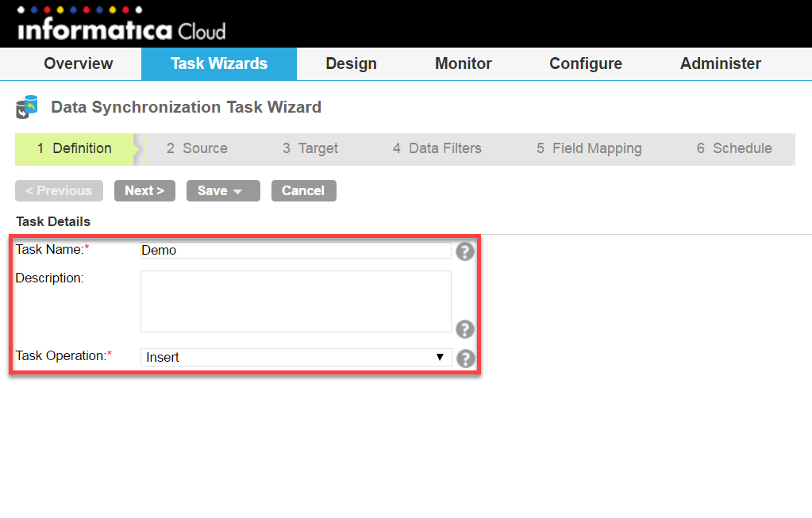Click the Cancel button

pos(303,191)
